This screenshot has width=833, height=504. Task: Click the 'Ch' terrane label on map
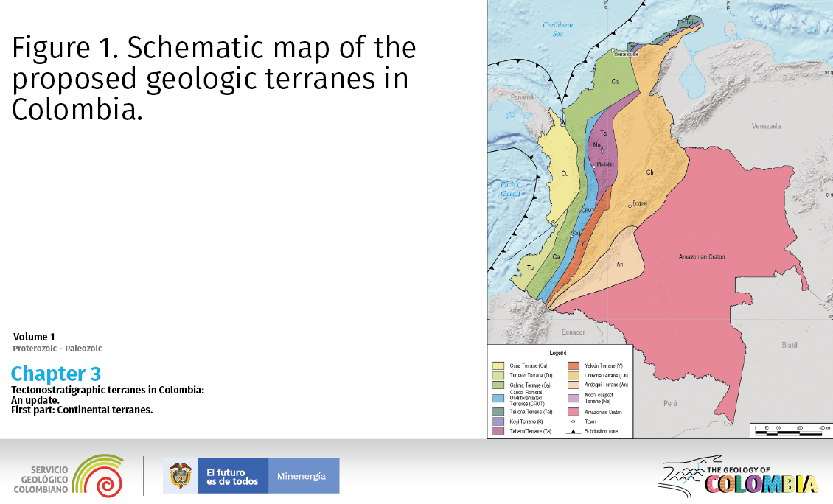[649, 172]
